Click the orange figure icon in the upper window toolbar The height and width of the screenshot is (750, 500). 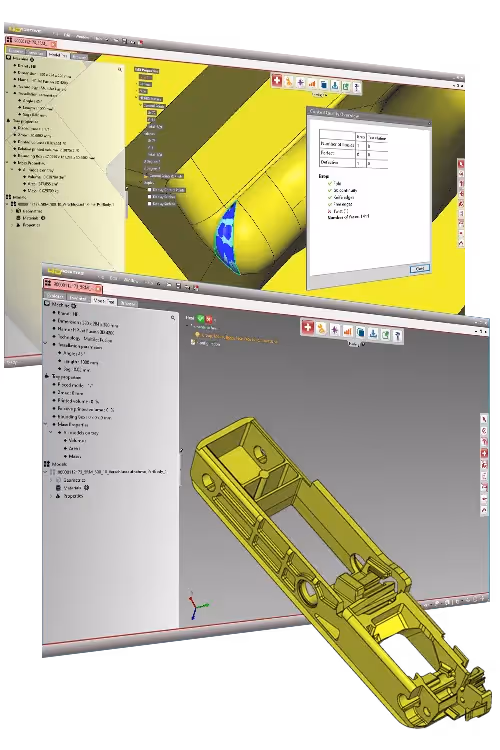click(289, 82)
